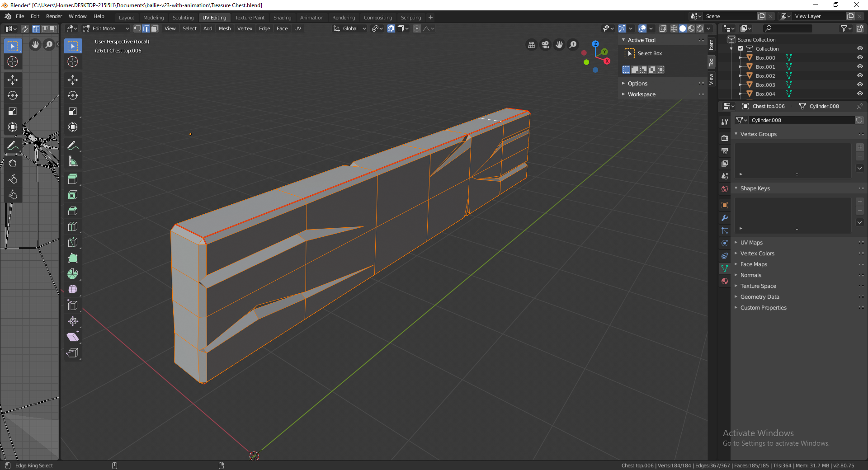
Task: Select the Shear tool
Action: (x=73, y=337)
